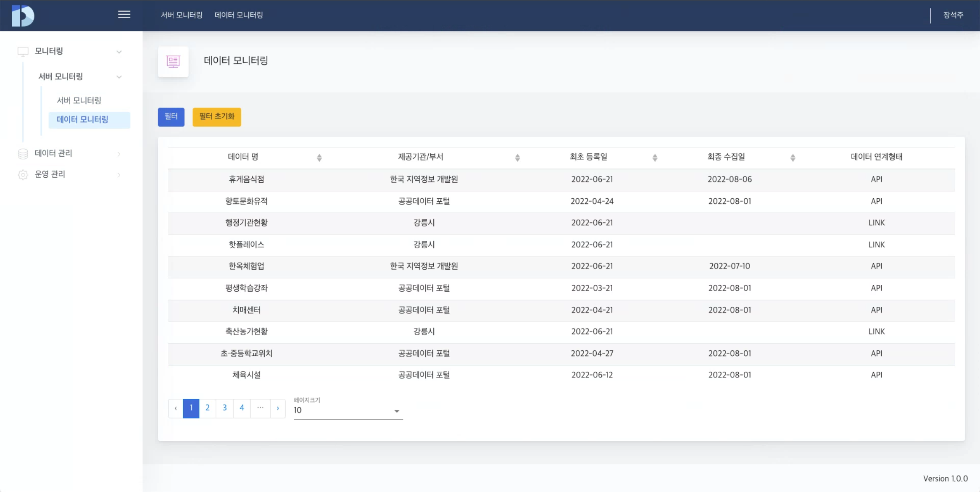Screen dimensions: 980x492
Task: Click the 필터 초기화 button
Action: click(x=217, y=117)
